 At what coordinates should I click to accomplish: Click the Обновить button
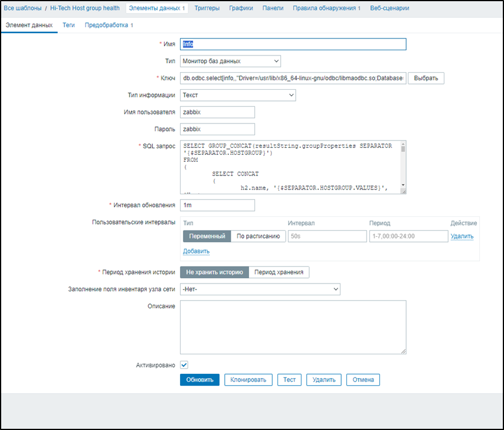pos(199,380)
